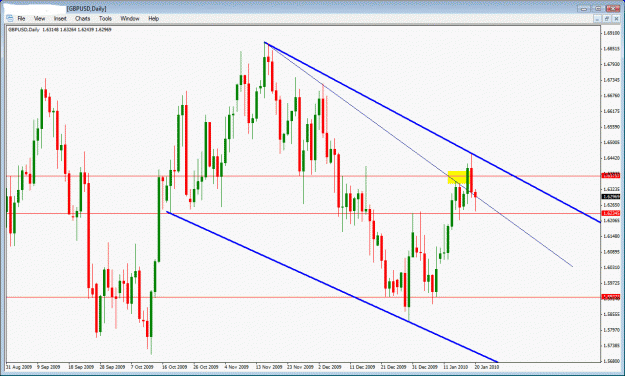Click the 7 Oct 2009 date label
The width and height of the screenshot is (625, 376).
pyautogui.click(x=142, y=367)
